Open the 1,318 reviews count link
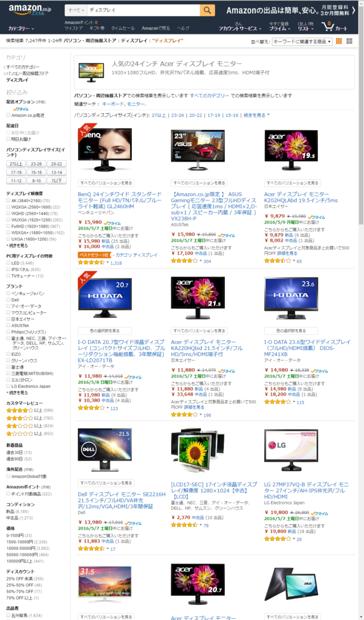The image size is (364, 620). click(116, 263)
